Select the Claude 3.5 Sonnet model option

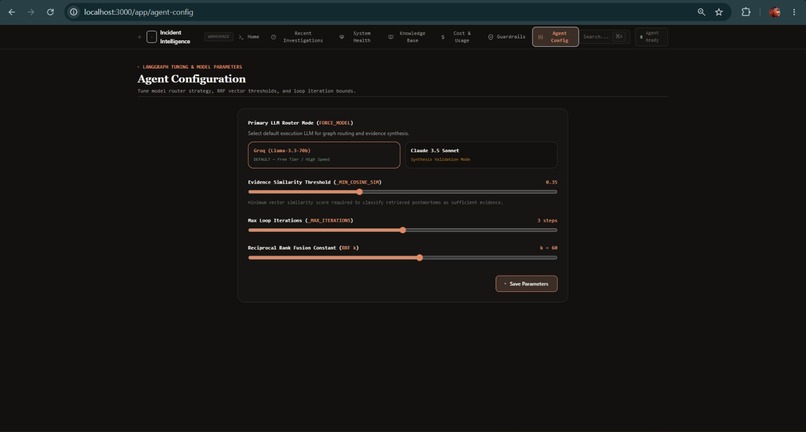[481, 155]
